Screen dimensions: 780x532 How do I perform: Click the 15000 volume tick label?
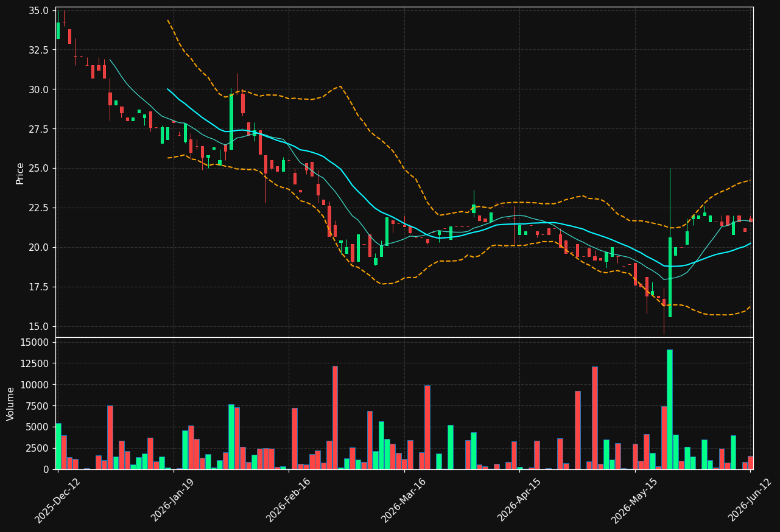35,343
